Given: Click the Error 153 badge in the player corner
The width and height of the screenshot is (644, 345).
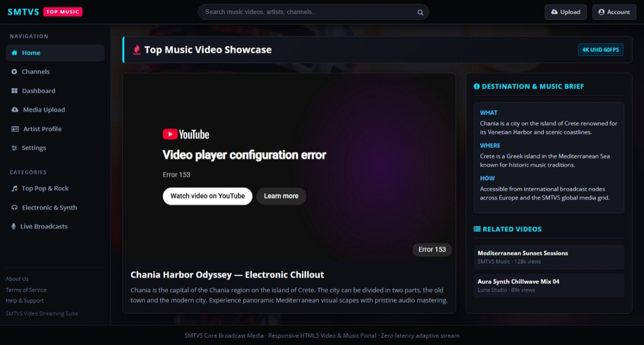Looking at the screenshot, I should point(432,249).
